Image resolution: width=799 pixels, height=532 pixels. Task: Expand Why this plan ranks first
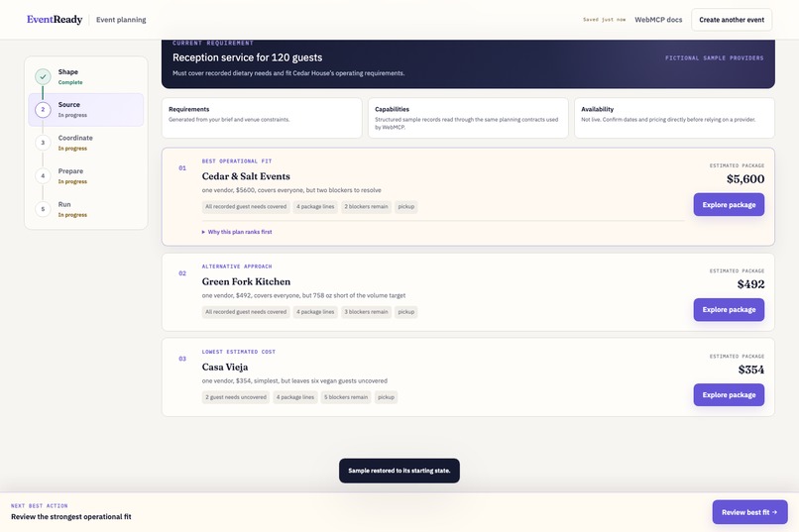point(237,232)
